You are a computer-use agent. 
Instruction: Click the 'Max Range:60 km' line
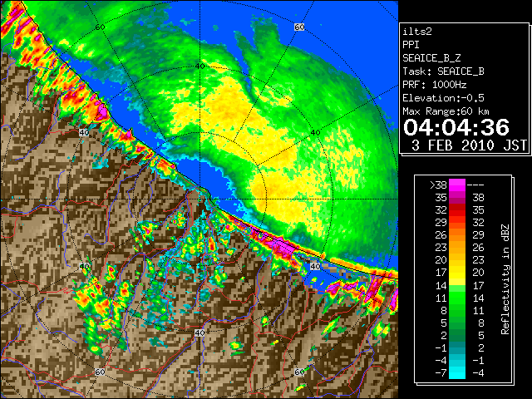(x=446, y=111)
